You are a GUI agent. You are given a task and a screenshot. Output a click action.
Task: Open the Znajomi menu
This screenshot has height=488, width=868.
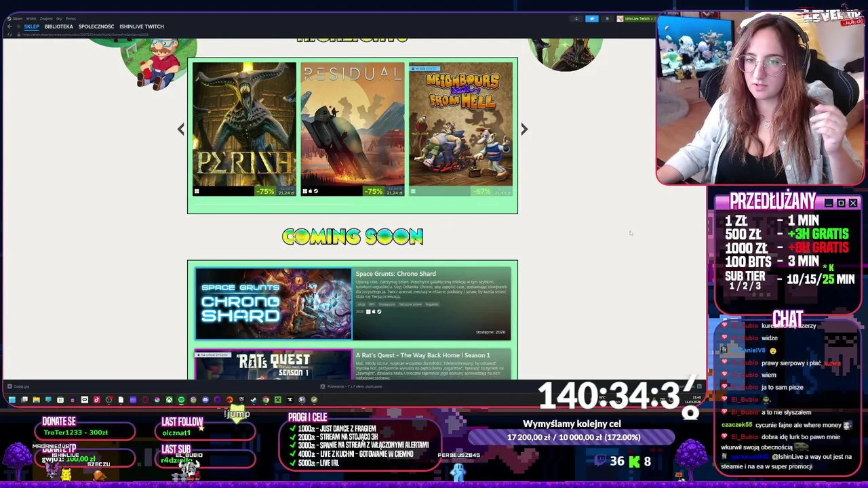pyautogui.click(x=46, y=18)
